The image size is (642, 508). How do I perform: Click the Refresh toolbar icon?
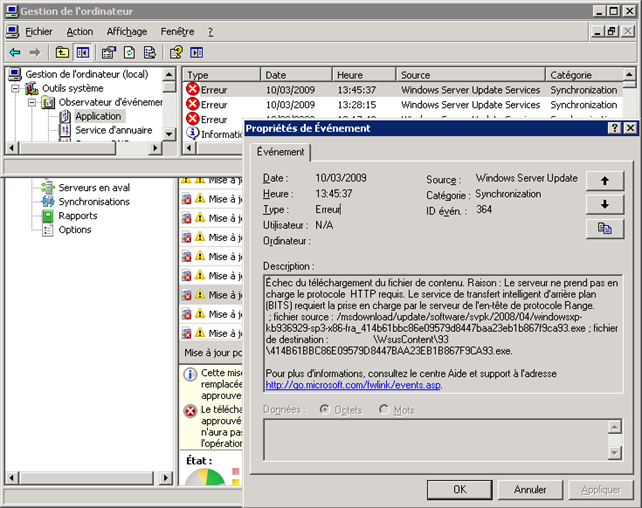coord(129,52)
